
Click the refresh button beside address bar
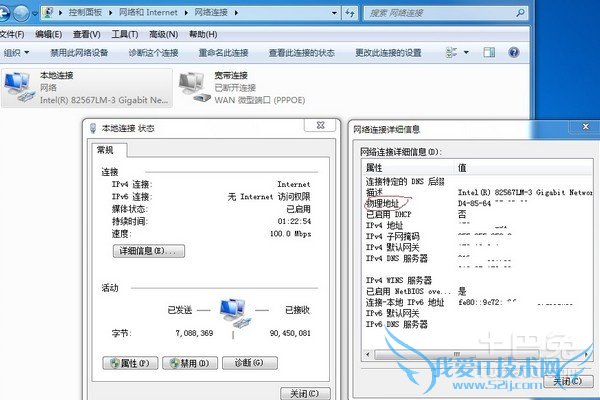pyautogui.click(x=350, y=13)
